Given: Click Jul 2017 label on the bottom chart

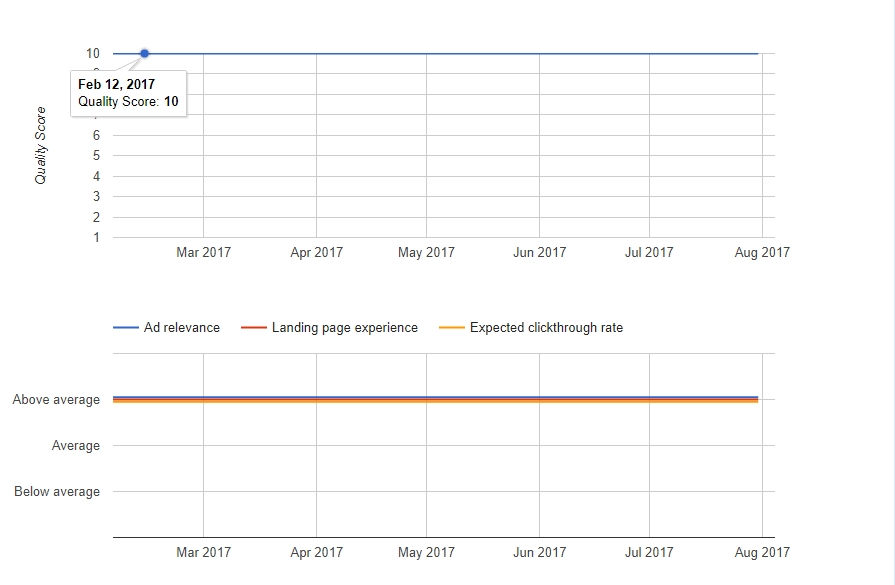Looking at the screenshot, I should [x=649, y=552].
